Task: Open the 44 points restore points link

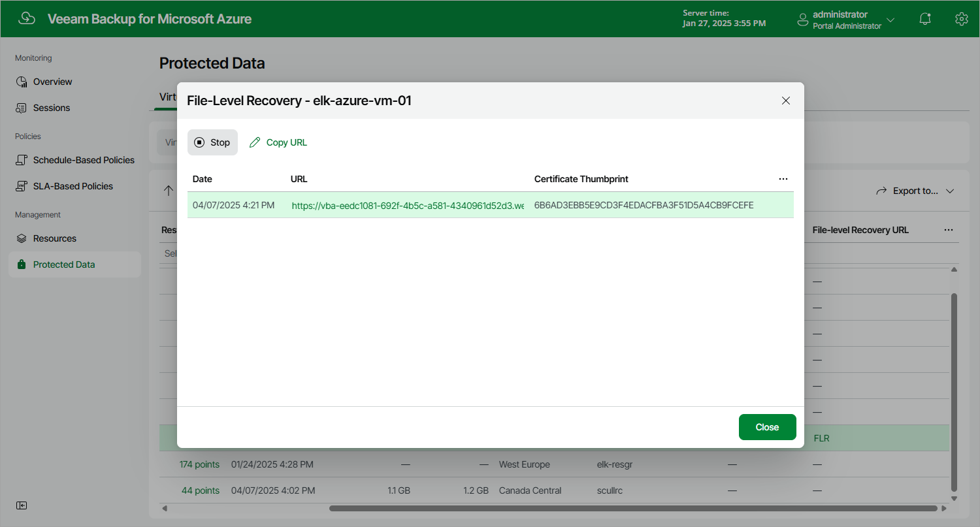Action: [201, 490]
